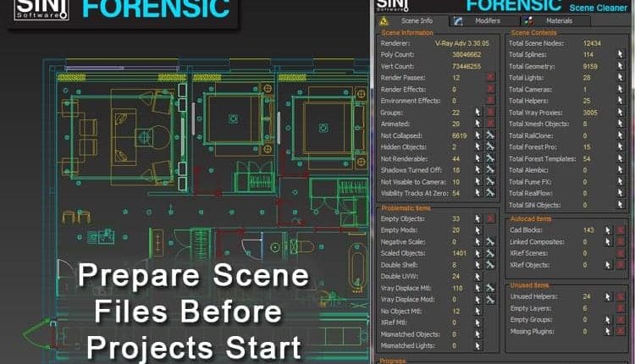Click the red delete icon for Empty Objects
Image resolution: width=635 pixels, height=364 pixels.
(490, 218)
